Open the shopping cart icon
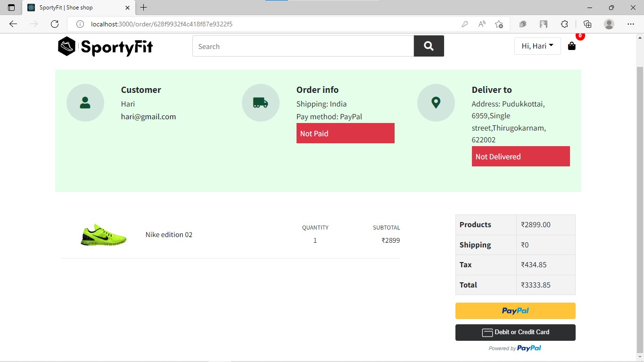This screenshot has width=644, height=362. (x=571, y=46)
